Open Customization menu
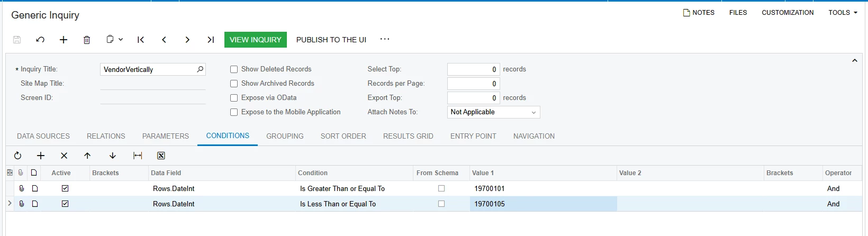This screenshot has height=236, width=868. click(788, 13)
